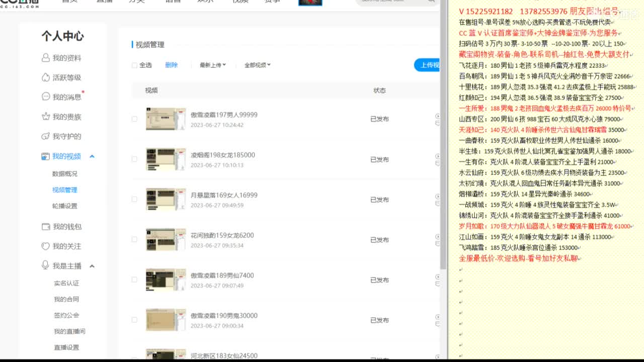Select the 我的贵族 crown icon
The width and height of the screenshot is (644, 362).
[x=46, y=117]
